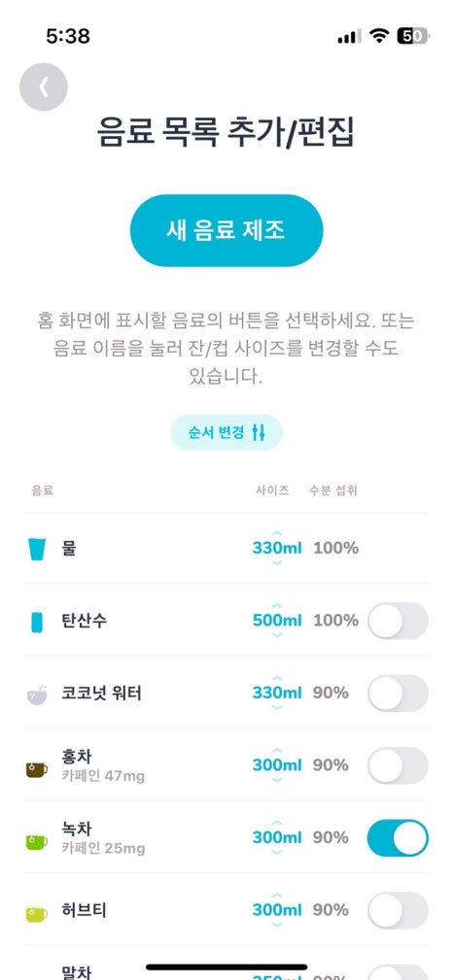Tap the black tea cup icon
Viewport: 453px width, 980px height.
coord(37,768)
